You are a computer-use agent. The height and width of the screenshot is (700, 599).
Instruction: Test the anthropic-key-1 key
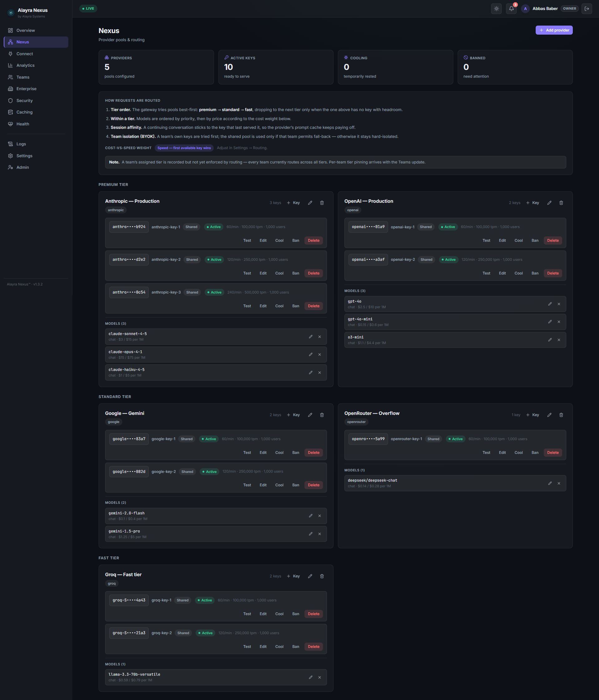tap(247, 241)
